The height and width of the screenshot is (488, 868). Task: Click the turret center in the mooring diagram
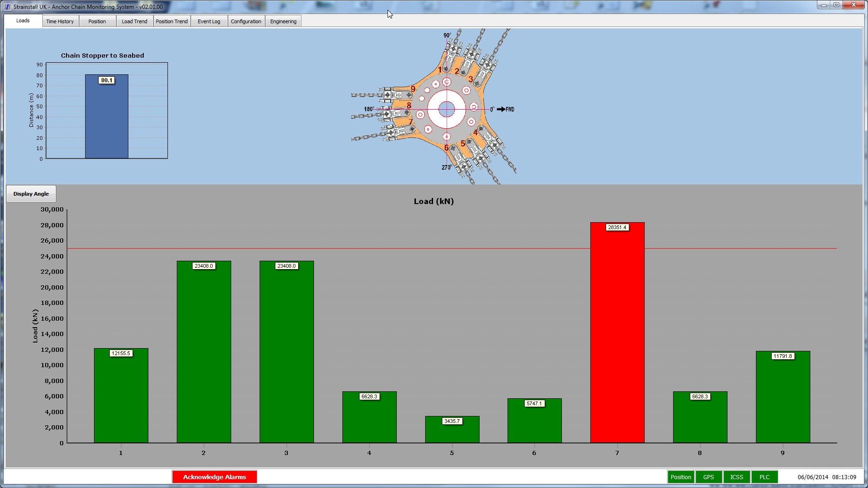[447, 109]
